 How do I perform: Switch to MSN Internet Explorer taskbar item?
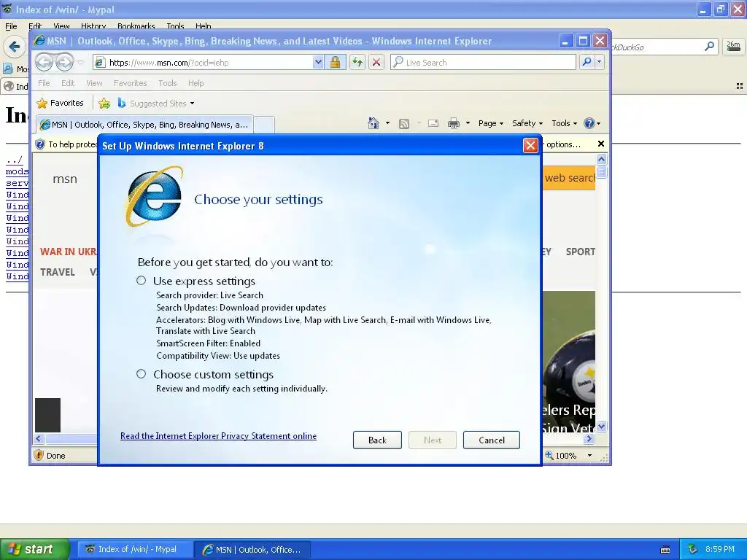252,549
